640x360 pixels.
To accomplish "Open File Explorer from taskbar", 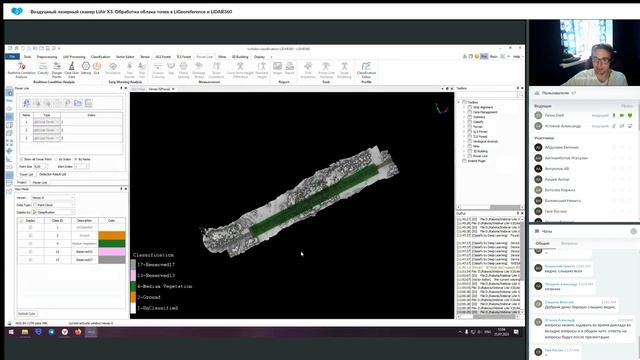I will point(25,332).
